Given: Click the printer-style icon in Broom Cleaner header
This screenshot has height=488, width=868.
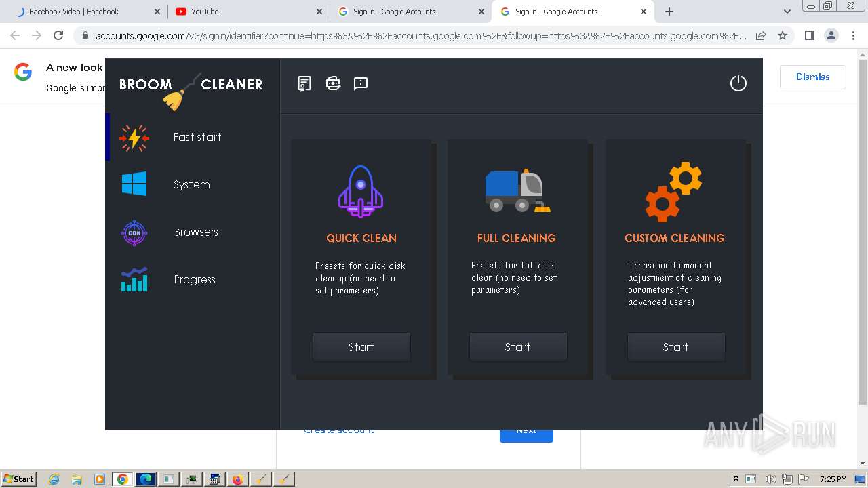Looking at the screenshot, I should pyautogui.click(x=333, y=83).
